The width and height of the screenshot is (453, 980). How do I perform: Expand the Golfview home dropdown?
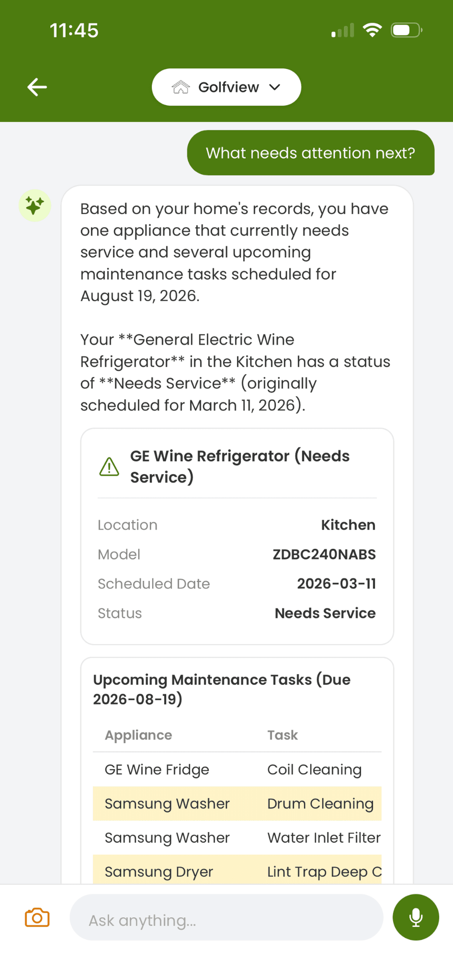(x=226, y=87)
